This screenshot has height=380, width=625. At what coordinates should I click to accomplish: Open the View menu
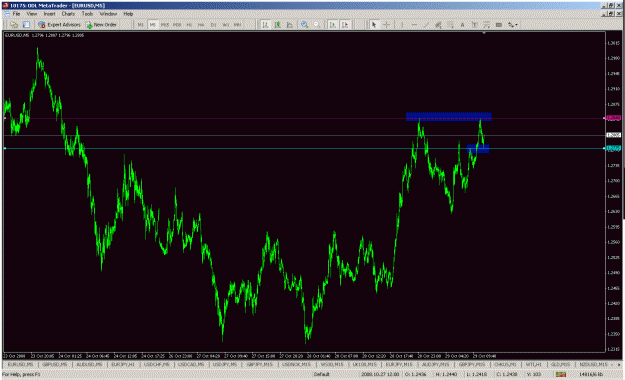(x=32, y=14)
